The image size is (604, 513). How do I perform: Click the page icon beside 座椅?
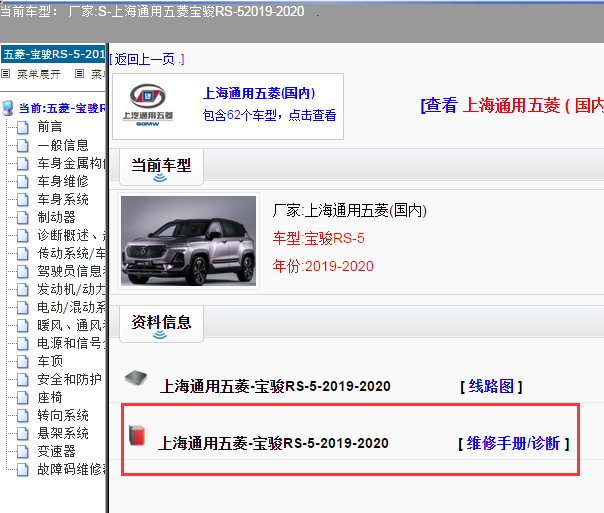23,398
